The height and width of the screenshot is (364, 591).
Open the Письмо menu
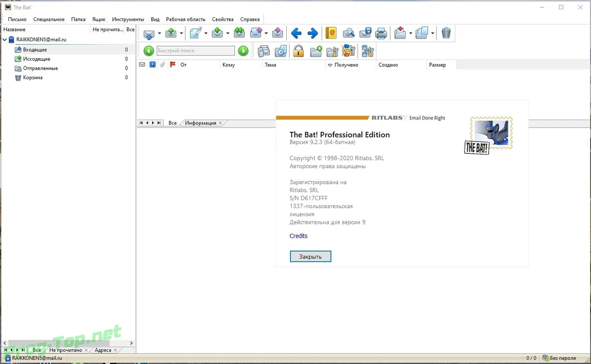(x=17, y=19)
